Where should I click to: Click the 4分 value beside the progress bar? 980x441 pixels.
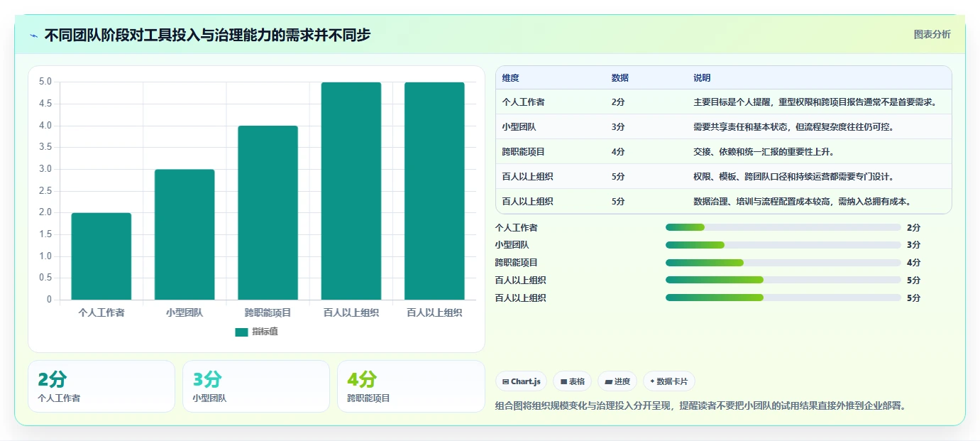pyautogui.click(x=913, y=263)
